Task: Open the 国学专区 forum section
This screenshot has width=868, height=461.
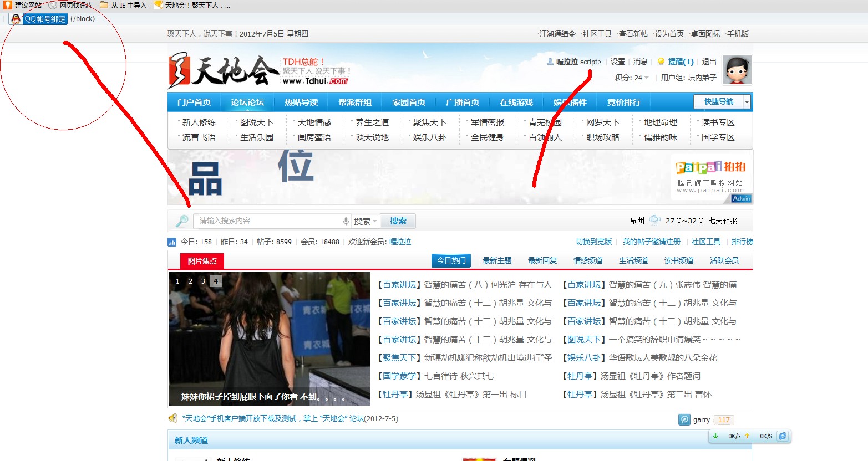Action: (718, 137)
